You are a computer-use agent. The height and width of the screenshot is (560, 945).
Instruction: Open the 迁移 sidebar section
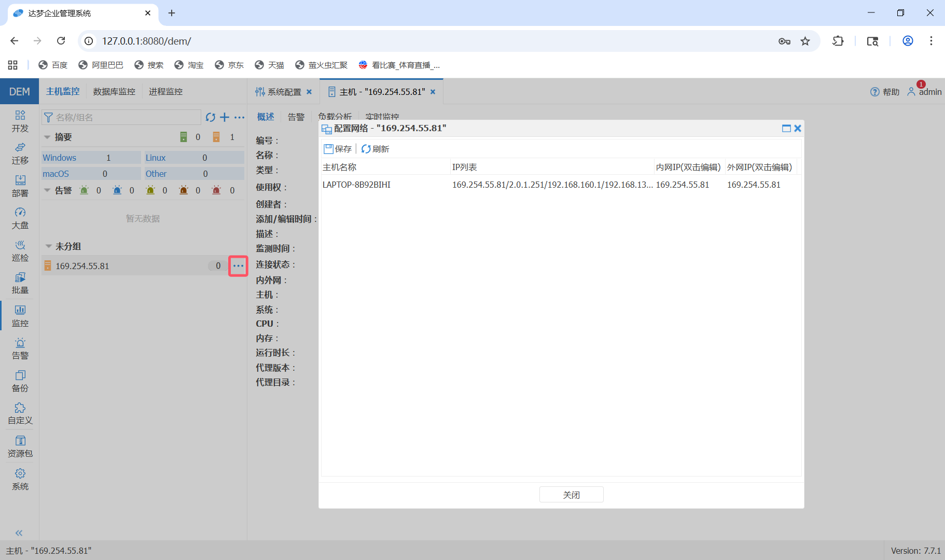click(20, 154)
